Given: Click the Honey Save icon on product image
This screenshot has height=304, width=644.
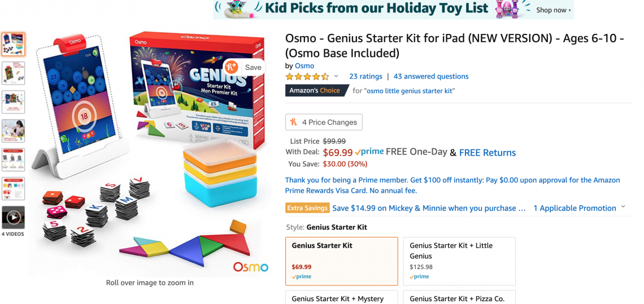Looking at the screenshot, I should [x=232, y=67].
